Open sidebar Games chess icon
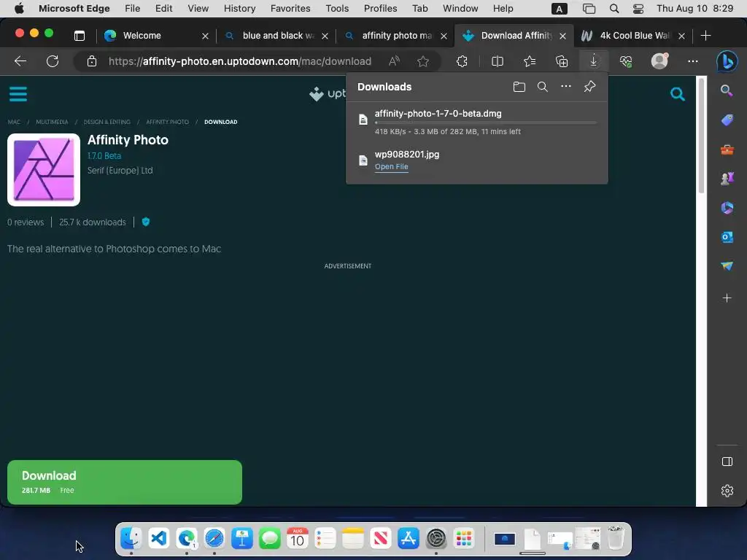The image size is (747, 560). click(x=727, y=179)
